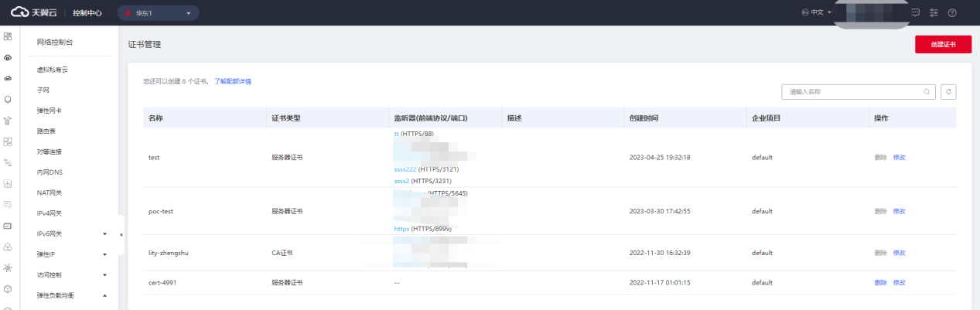
Task: Click the 证书类型 column header
Action: pyautogui.click(x=286, y=118)
